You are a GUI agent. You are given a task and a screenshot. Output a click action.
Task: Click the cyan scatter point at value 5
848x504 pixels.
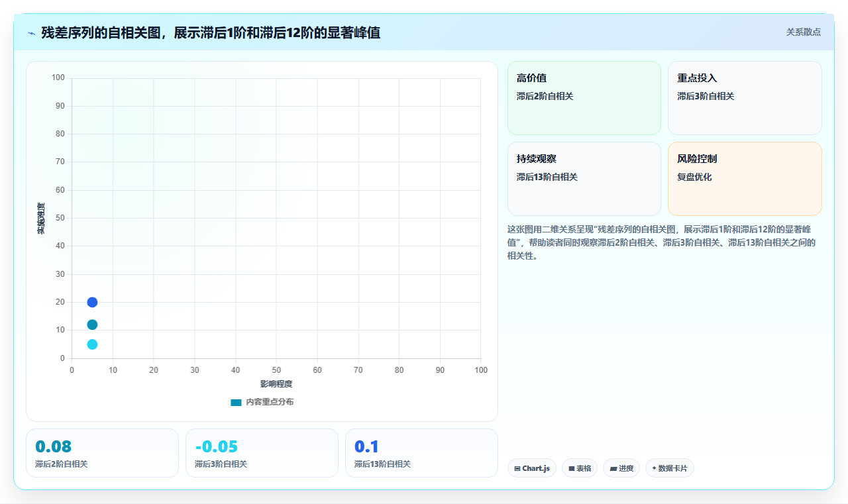pyautogui.click(x=92, y=344)
